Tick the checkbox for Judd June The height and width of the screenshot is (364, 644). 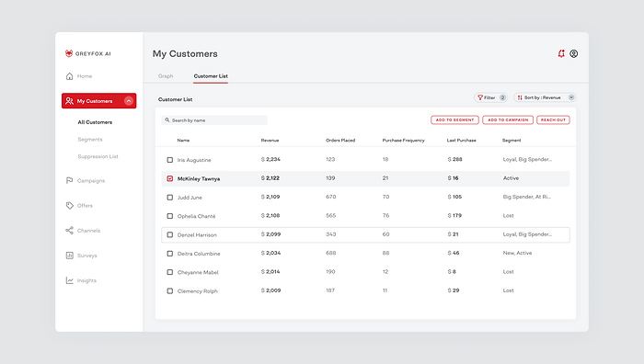[x=169, y=198]
